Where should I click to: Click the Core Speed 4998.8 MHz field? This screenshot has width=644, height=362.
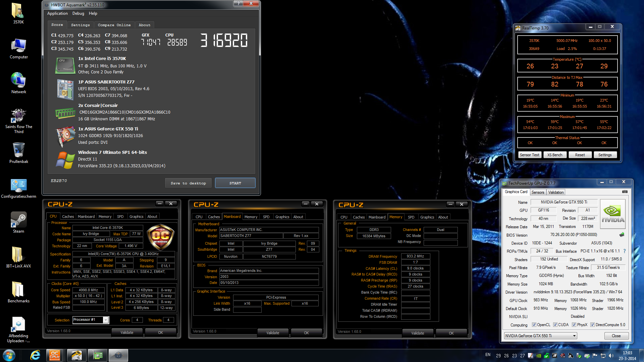[x=88, y=290]
